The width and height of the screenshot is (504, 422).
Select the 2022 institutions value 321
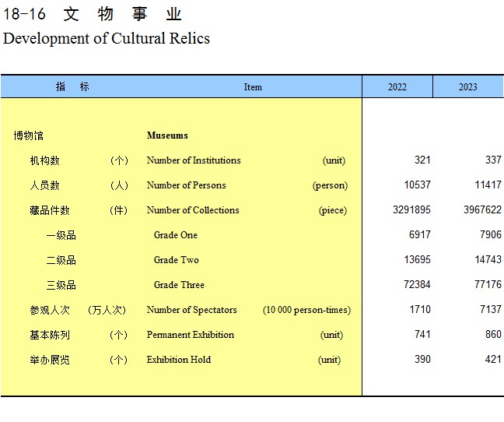[422, 160]
